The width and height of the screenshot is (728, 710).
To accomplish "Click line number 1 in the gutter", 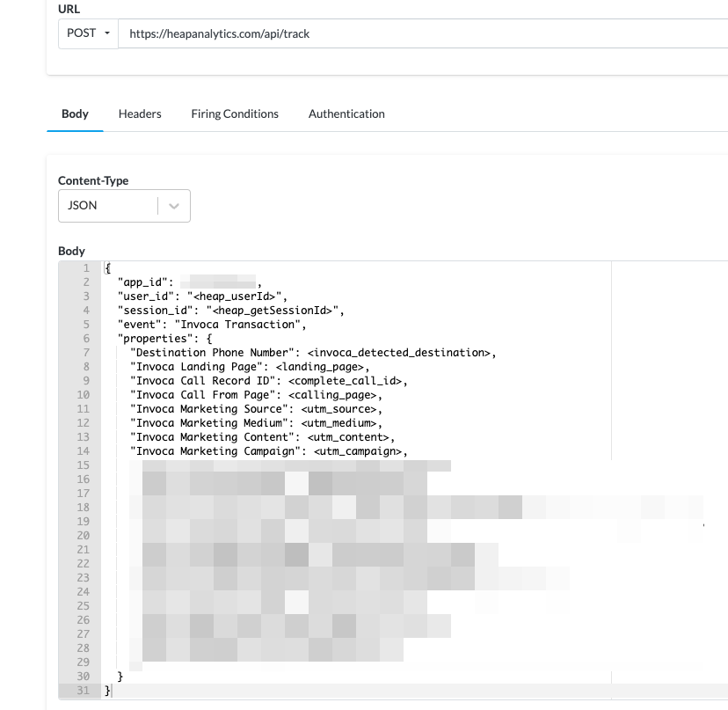I will pyautogui.click(x=86, y=268).
